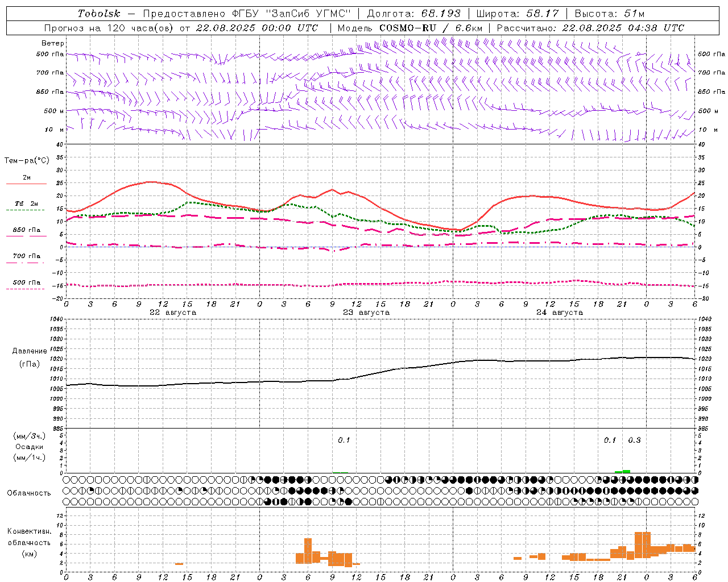Click the (гПа) unit label under Давление
This screenshot has width=728, height=582.
30,364
